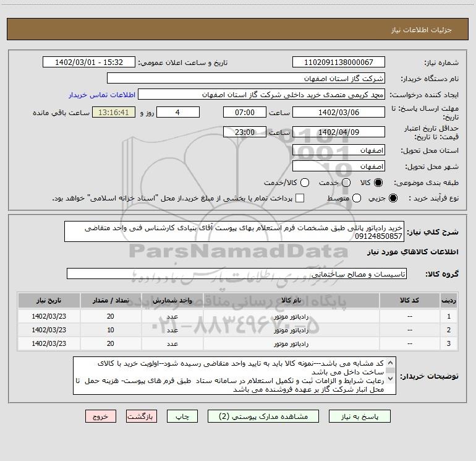476x461 pixels.
Task: Click the تعداد / مقدار column header
Action: (111, 301)
